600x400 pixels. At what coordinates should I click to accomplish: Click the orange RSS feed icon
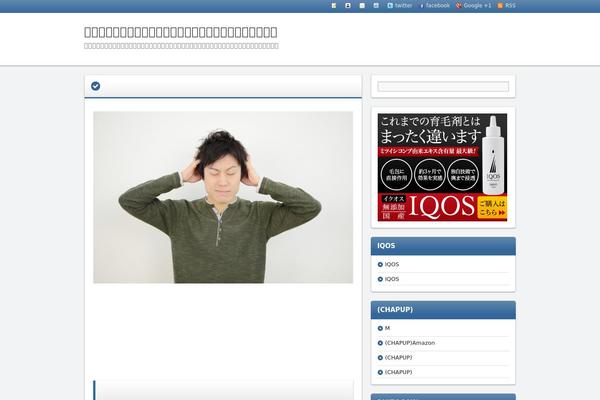coord(500,5)
